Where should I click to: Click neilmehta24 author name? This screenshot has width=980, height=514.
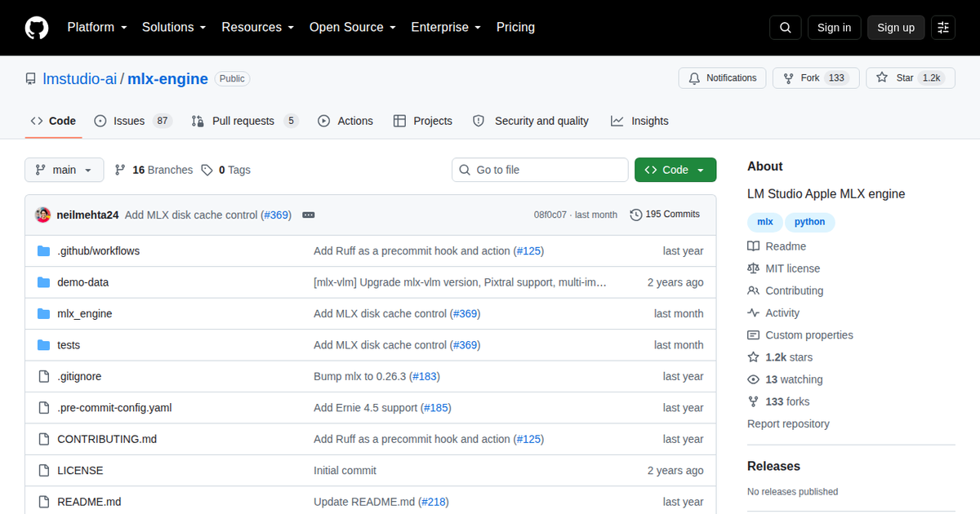pos(88,215)
